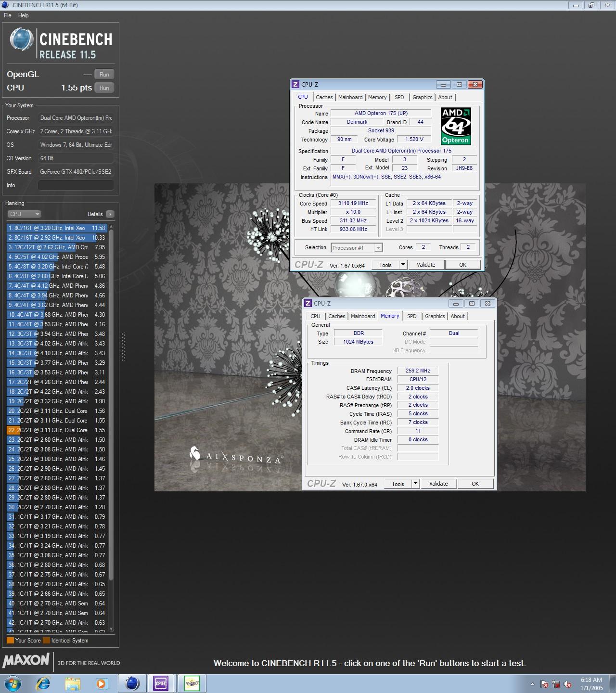
Task: Run the OpenGL benchmark
Action: pos(104,75)
